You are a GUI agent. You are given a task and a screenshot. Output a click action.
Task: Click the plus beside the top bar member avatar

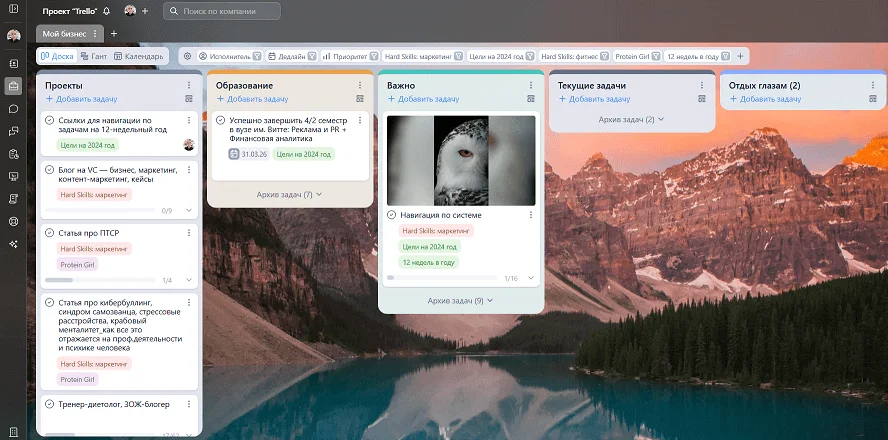pos(145,11)
